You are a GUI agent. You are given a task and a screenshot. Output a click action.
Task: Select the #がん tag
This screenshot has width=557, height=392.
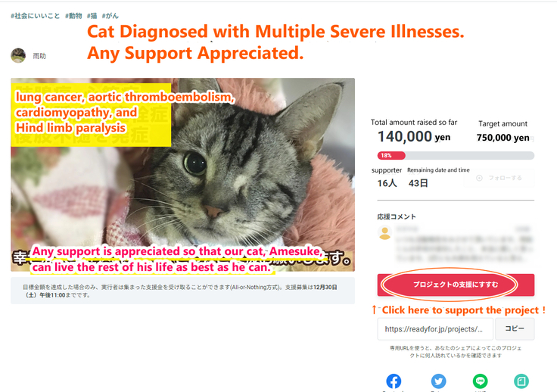(110, 16)
